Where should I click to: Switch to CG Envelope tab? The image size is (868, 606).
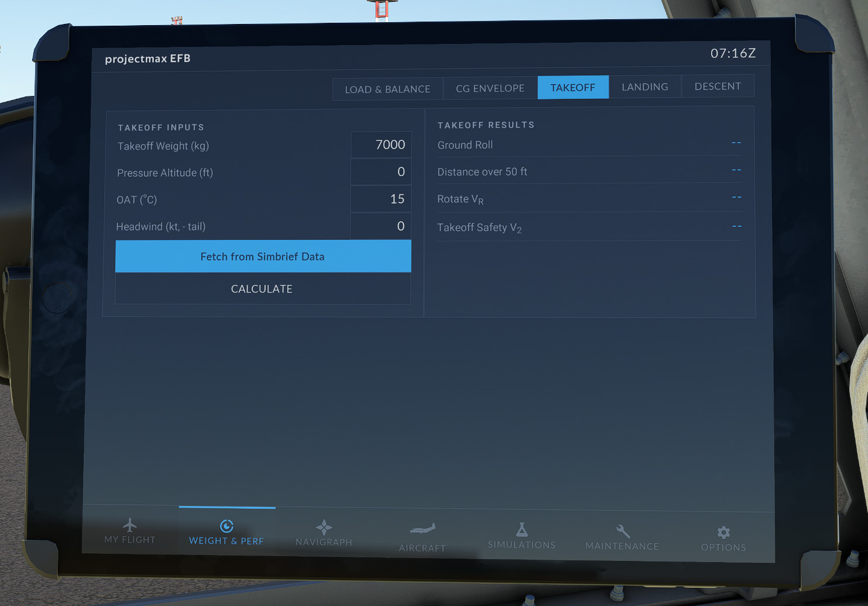(x=490, y=88)
